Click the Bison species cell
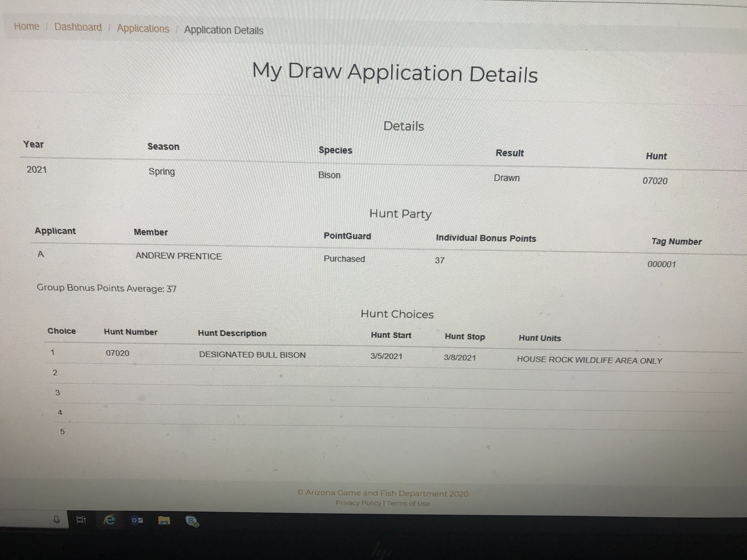Image resolution: width=747 pixels, height=560 pixels. (x=329, y=175)
